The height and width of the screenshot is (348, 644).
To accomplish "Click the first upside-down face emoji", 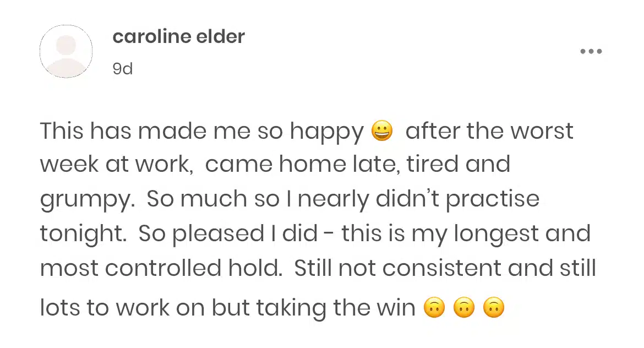I will (434, 308).
